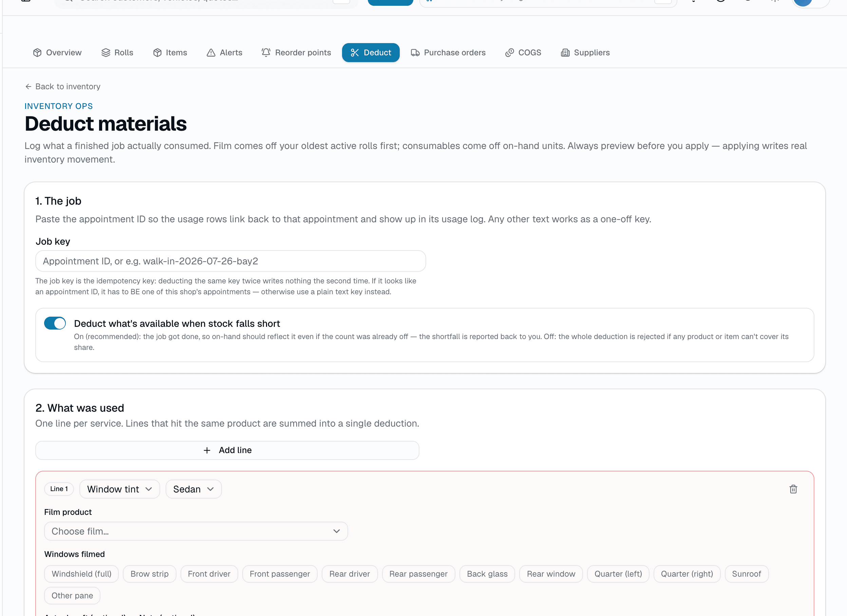Viewport: 847px width, 616px height.
Task: Select the Rear window chip
Action: pyautogui.click(x=551, y=574)
